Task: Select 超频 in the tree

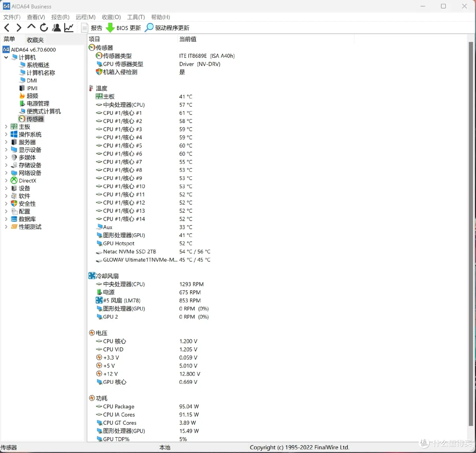Action: [x=29, y=96]
